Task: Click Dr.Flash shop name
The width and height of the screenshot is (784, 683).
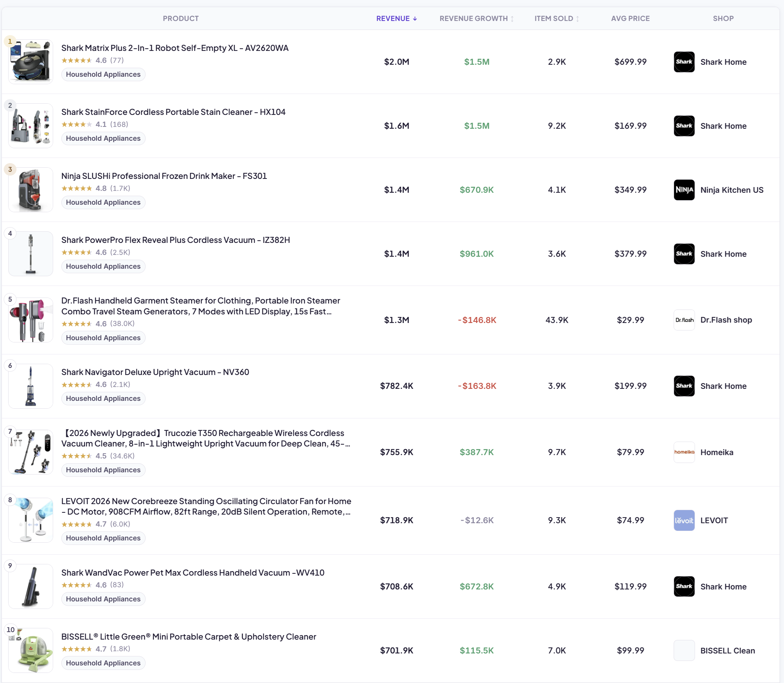Action: [x=726, y=320]
